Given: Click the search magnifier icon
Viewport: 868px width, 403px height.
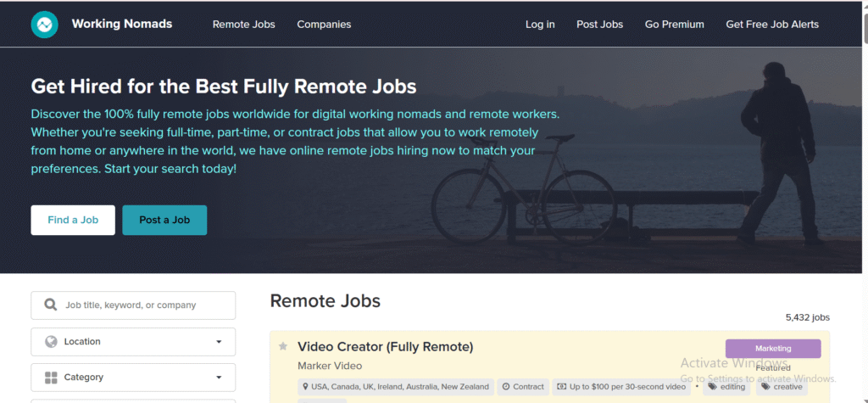Looking at the screenshot, I should coord(51,305).
